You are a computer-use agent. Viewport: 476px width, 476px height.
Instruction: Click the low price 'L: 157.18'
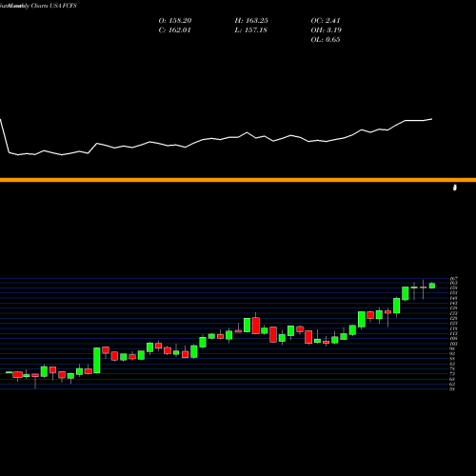pos(250,30)
